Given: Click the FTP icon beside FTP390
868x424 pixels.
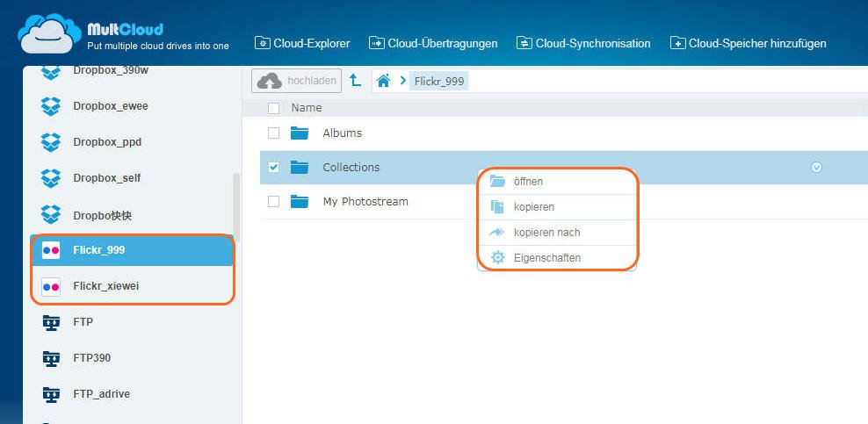Looking at the screenshot, I should click(x=51, y=358).
